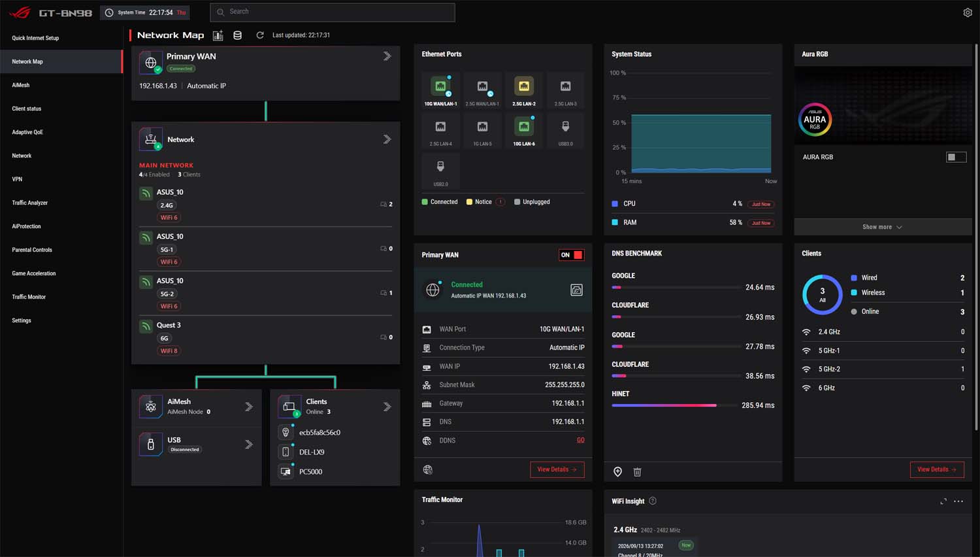Select the 1G LAN-5 port icon

coord(482,127)
